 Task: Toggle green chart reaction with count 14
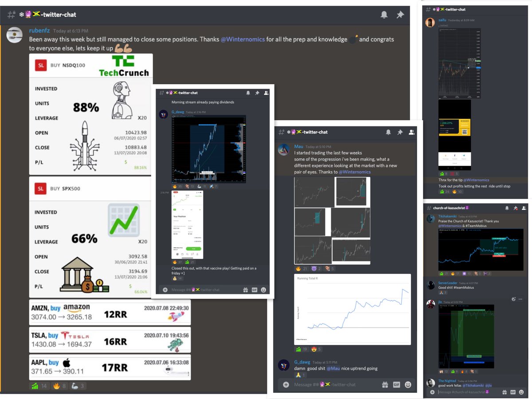[x=39, y=386]
